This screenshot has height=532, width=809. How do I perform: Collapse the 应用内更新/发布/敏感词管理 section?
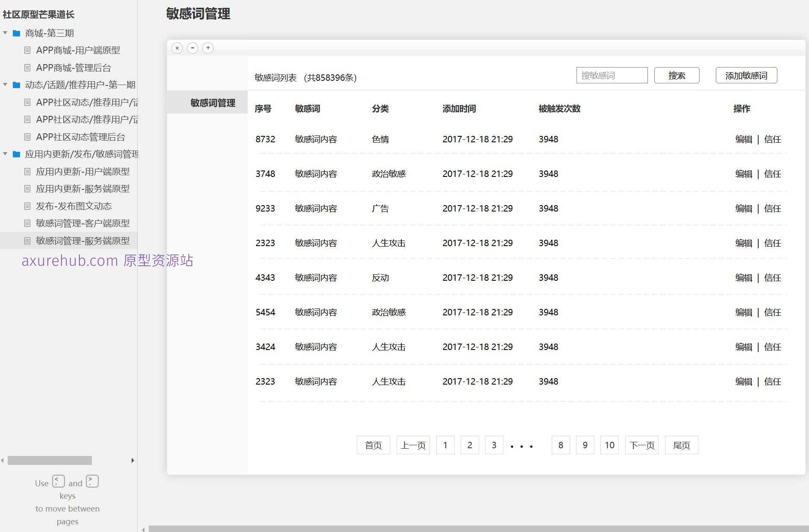5,154
